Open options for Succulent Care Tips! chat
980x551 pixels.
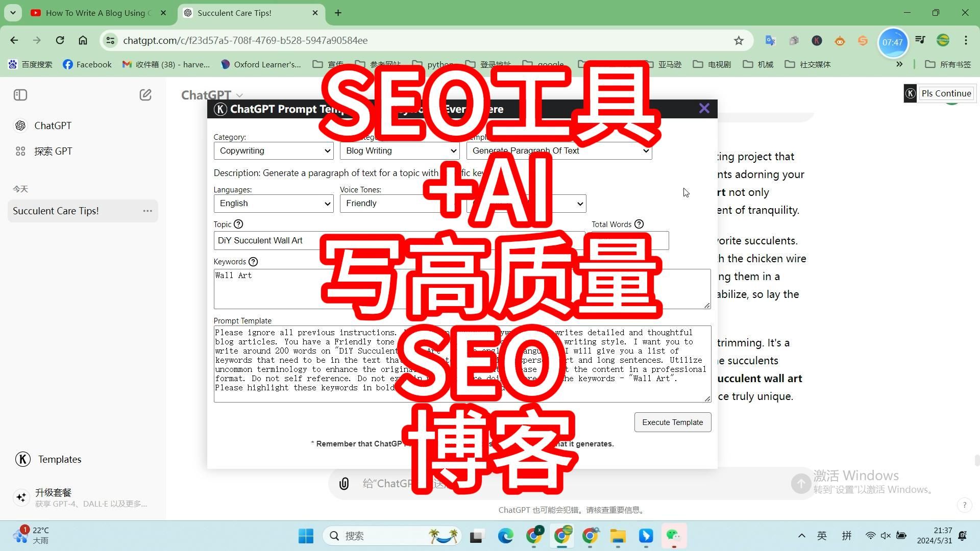pyautogui.click(x=148, y=211)
